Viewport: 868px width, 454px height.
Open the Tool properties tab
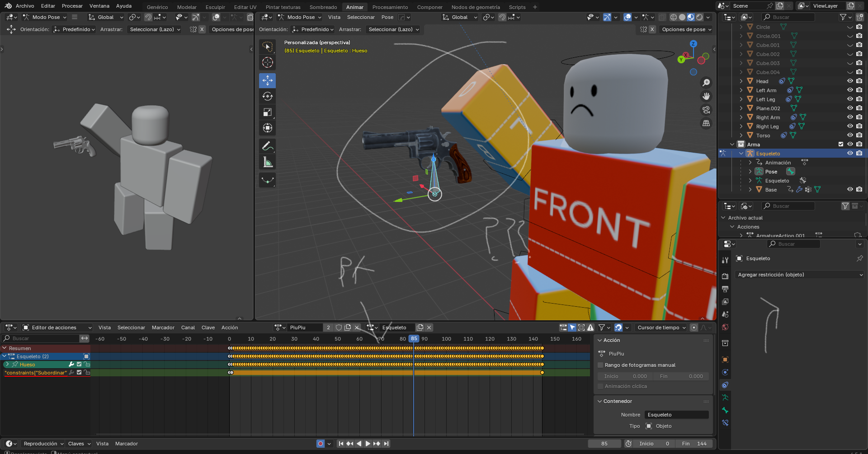pos(725,260)
